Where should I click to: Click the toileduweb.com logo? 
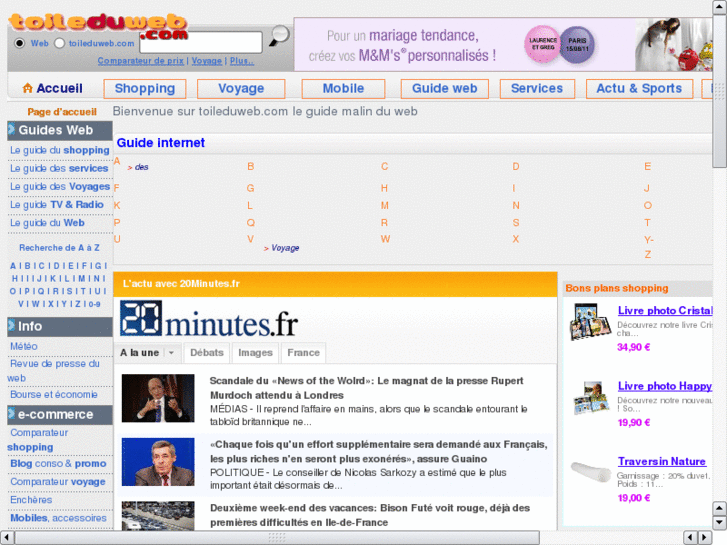[x=98, y=26]
